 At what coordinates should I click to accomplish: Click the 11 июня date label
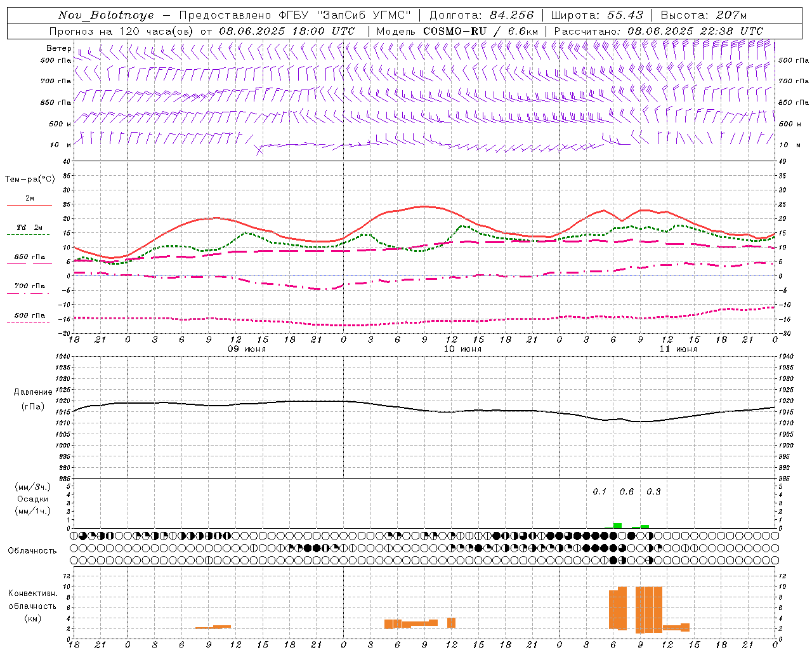678,349
